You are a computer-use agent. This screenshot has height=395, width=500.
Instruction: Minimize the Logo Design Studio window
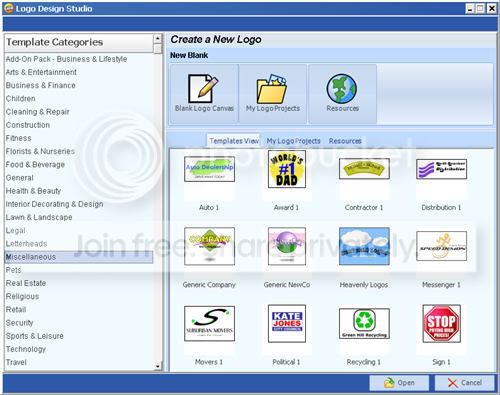(470, 8)
